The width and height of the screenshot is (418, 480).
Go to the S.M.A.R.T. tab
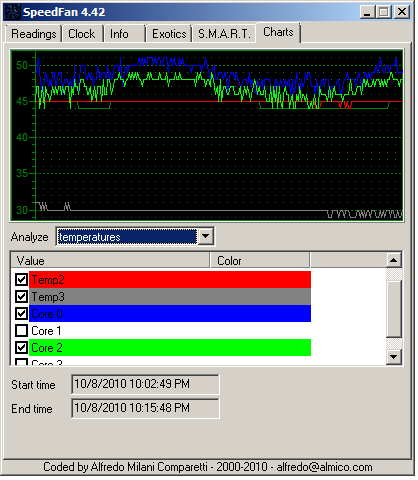point(224,34)
